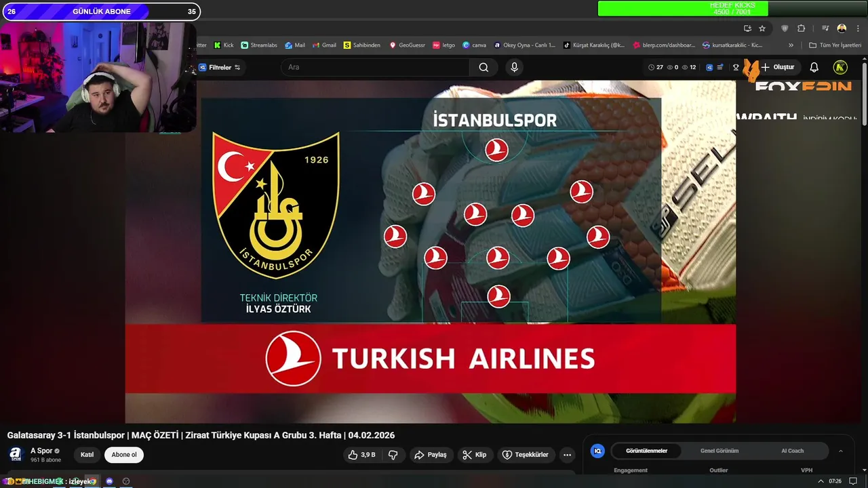Click the Outlier column label
This screenshot has height=488, width=868.
(719, 470)
